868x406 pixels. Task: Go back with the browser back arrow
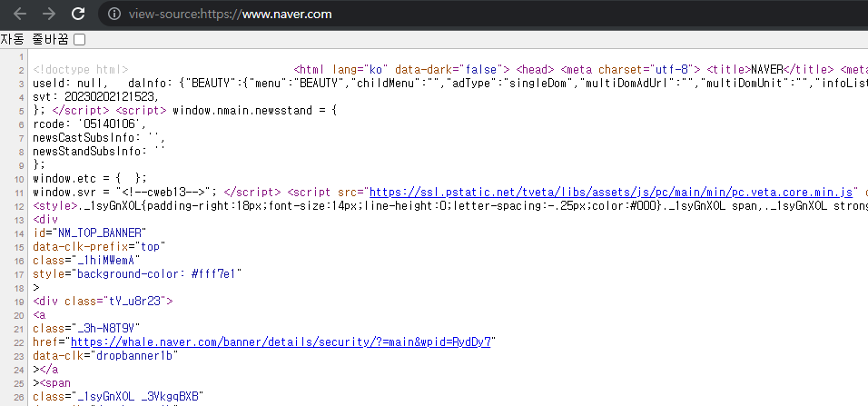pos(19,14)
